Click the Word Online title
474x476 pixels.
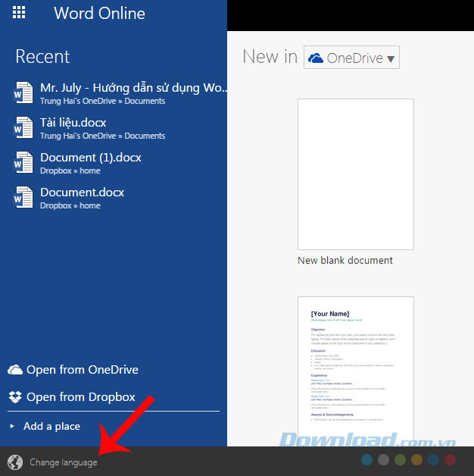(99, 14)
